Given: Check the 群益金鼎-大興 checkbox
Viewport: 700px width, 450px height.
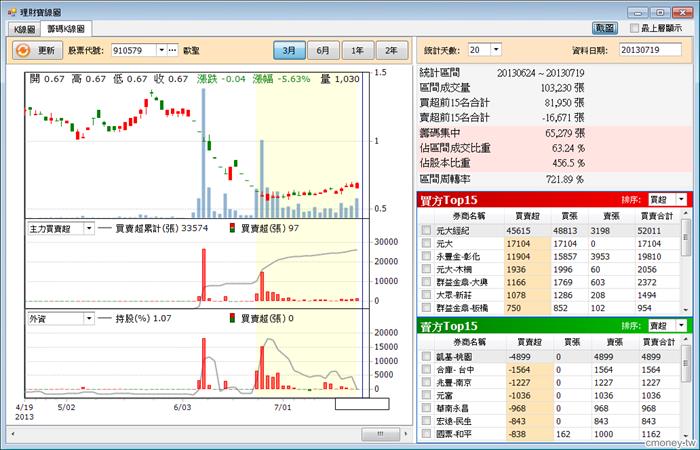Looking at the screenshot, I should pos(426,282).
